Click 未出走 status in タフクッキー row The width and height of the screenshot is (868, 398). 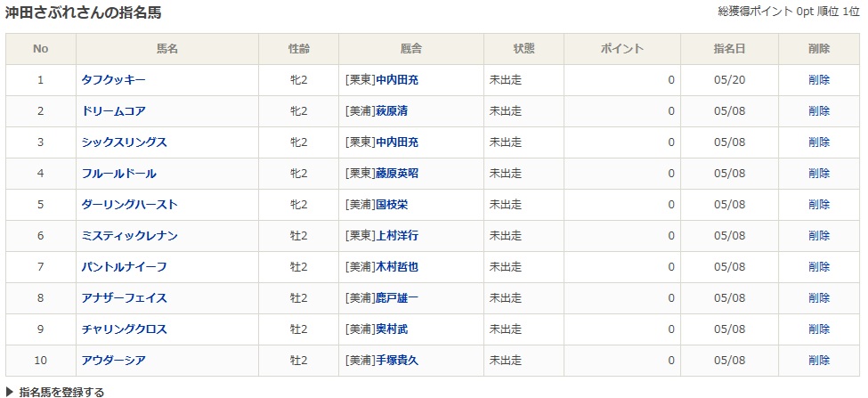pos(506,80)
